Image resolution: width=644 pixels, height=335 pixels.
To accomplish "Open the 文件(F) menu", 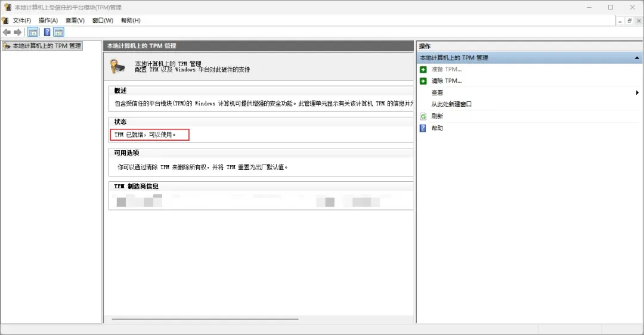I will [x=22, y=20].
